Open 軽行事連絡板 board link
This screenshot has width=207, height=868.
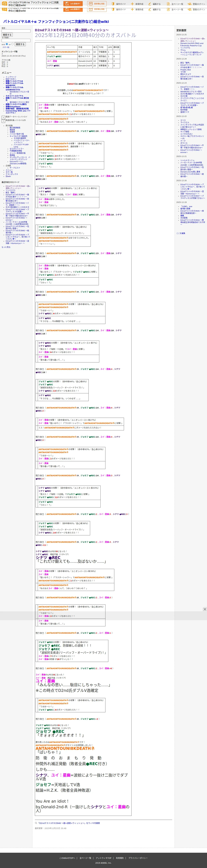[x=15, y=128]
